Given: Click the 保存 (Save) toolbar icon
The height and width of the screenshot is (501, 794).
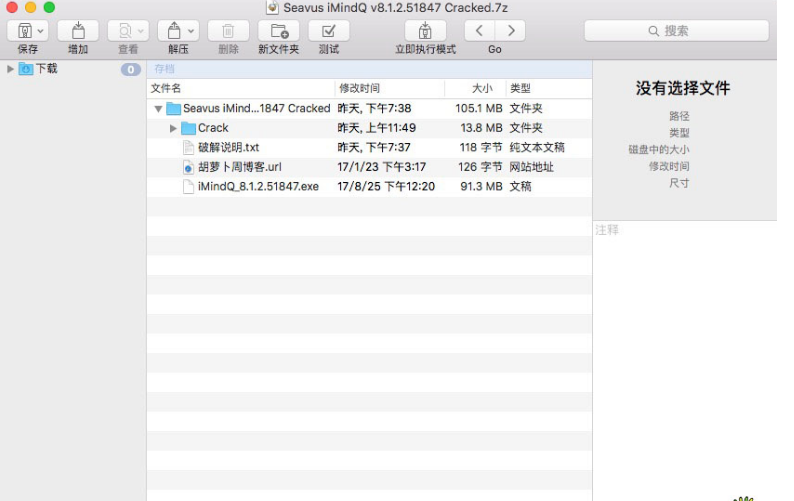Looking at the screenshot, I should [x=24, y=31].
